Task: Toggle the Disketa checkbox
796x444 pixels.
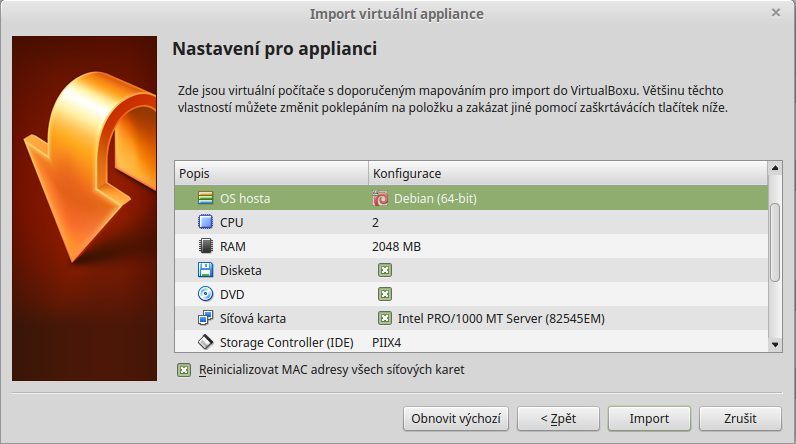Action: [x=385, y=270]
